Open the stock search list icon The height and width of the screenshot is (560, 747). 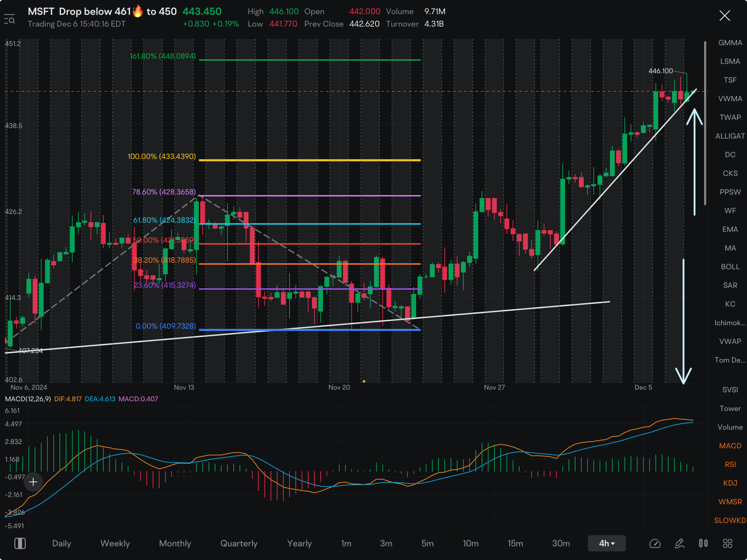click(9, 19)
